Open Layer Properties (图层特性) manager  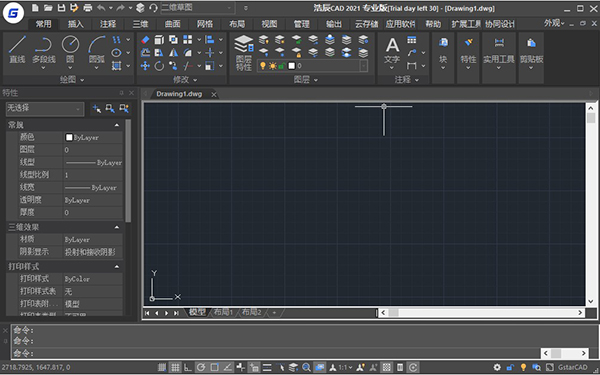point(244,53)
